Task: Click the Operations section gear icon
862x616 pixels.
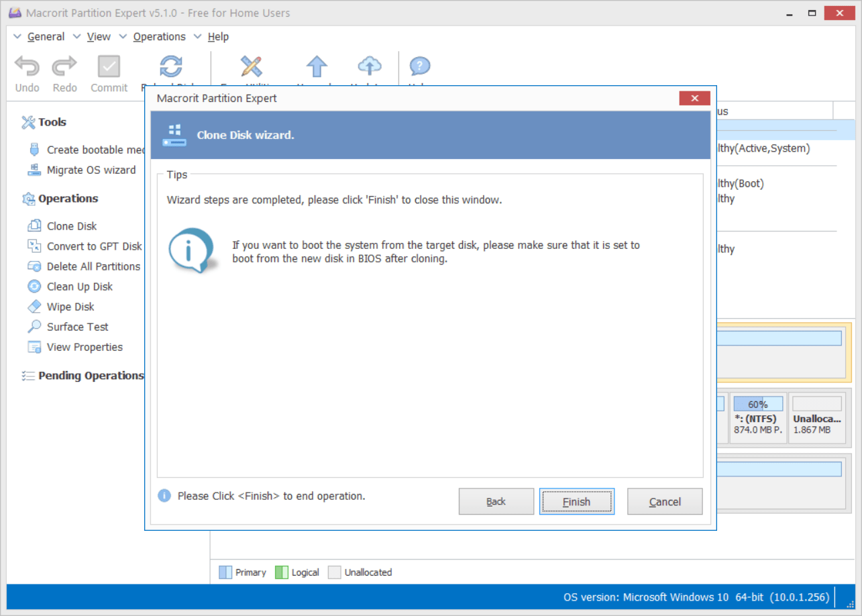Action: [28, 199]
